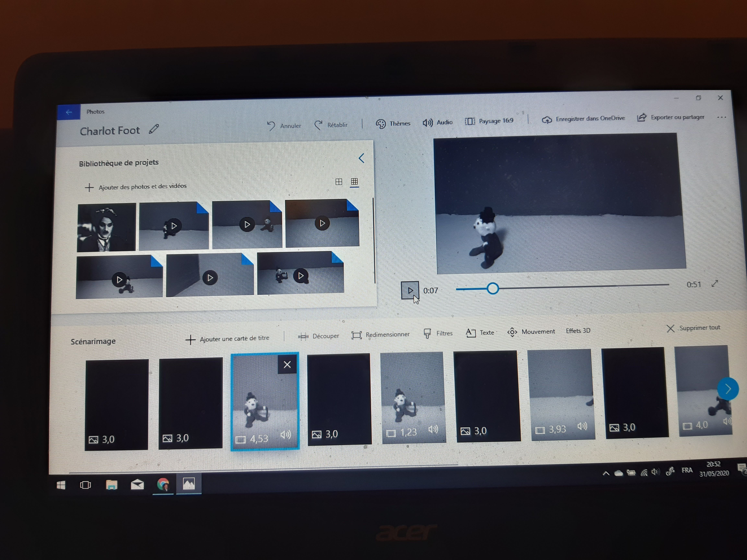Open the Thèmes palette

coord(393,123)
